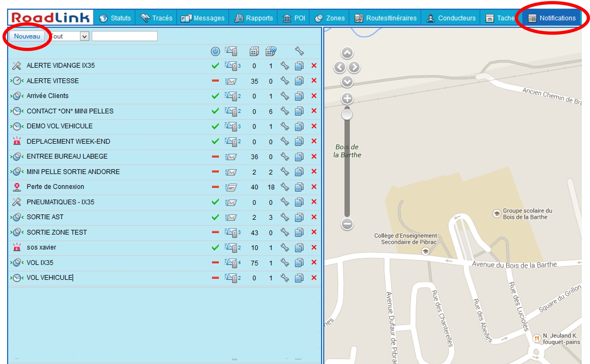This screenshot has width=590, height=364.
Task: Pan the map right
Action: click(354, 67)
